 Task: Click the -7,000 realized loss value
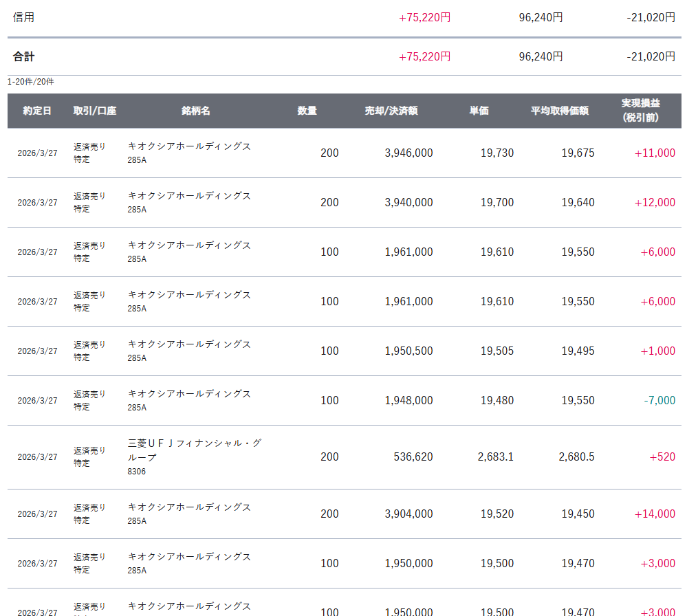(659, 400)
